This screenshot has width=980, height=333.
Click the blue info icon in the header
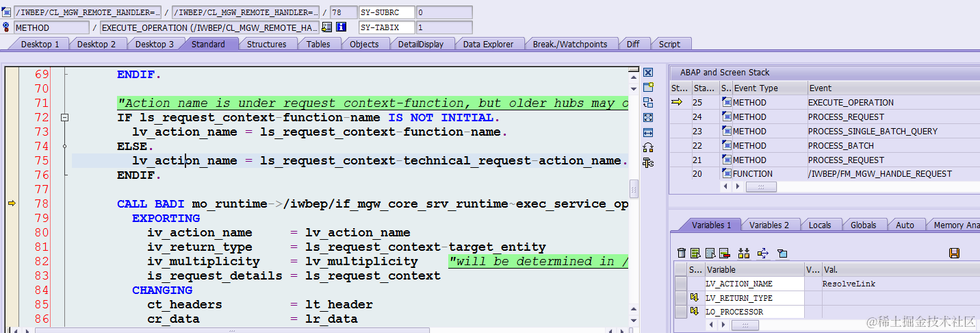pos(341,27)
